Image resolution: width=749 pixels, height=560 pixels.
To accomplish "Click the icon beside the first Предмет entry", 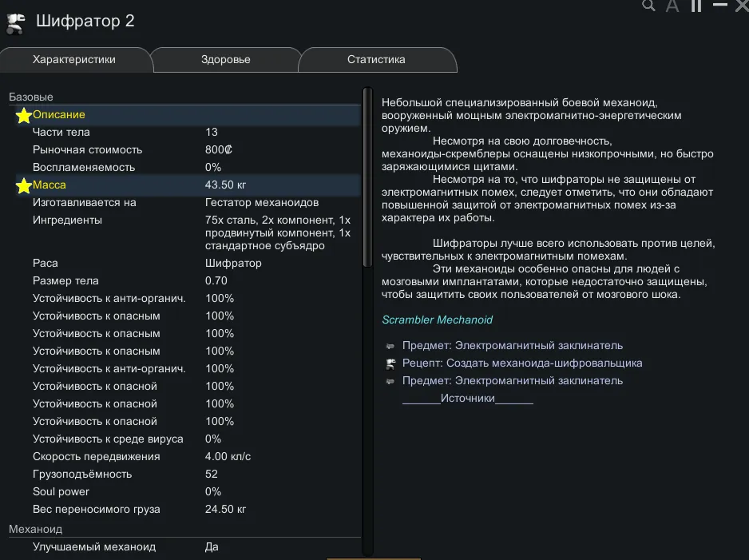I will tap(390, 346).
